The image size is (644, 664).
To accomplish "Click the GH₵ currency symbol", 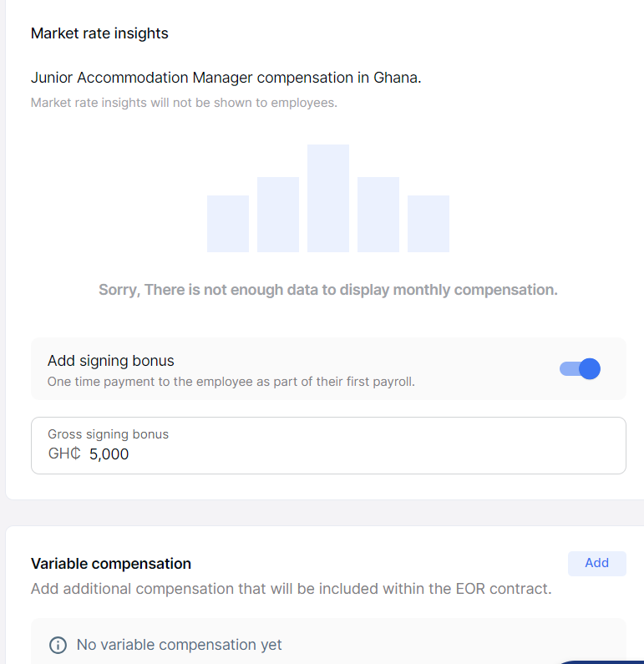I will click(x=64, y=454).
